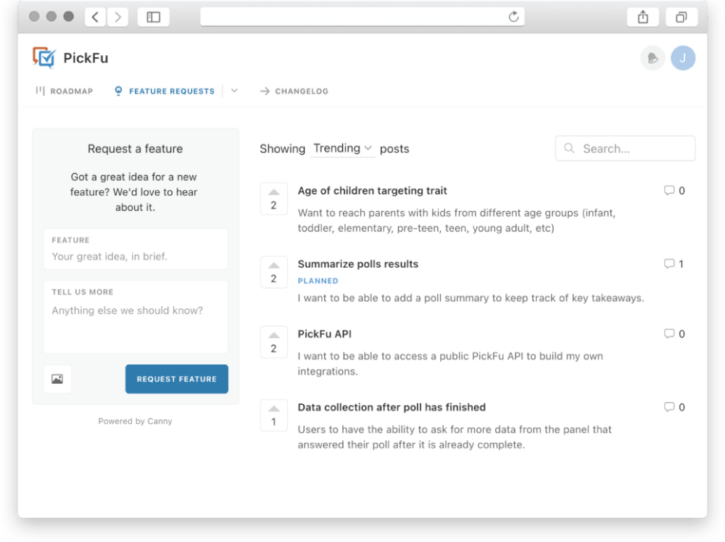The image size is (725, 542).
Task: Follow the Powered by Canny link
Action: 135,421
